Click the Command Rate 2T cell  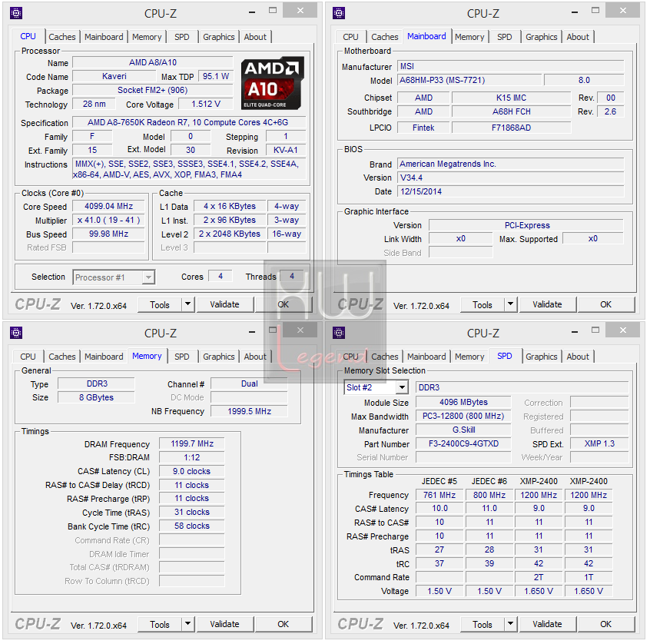539,577
